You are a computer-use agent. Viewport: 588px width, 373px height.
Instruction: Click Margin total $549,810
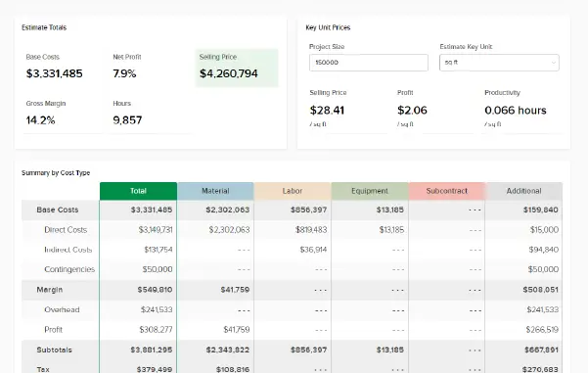pos(155,290)
